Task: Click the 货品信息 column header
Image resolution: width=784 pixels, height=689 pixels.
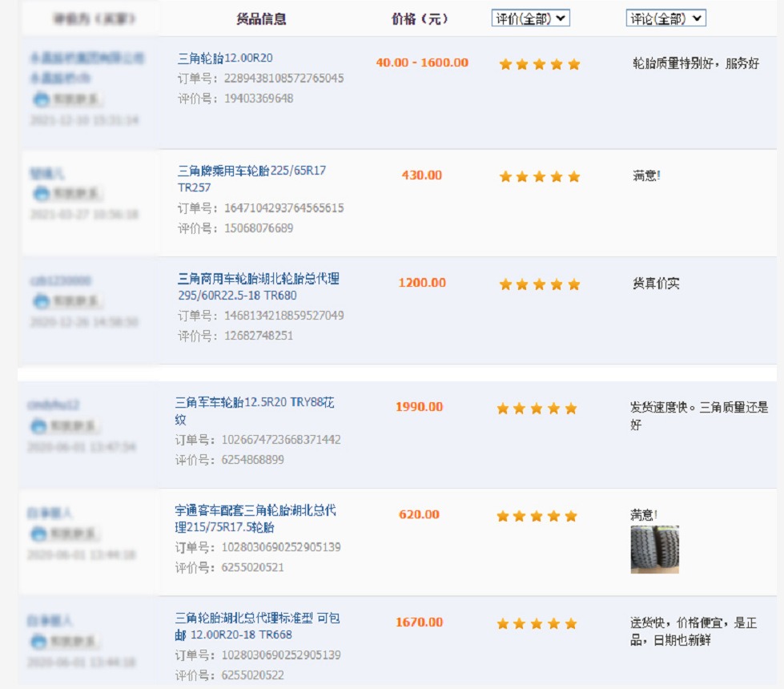Action: 261,19
